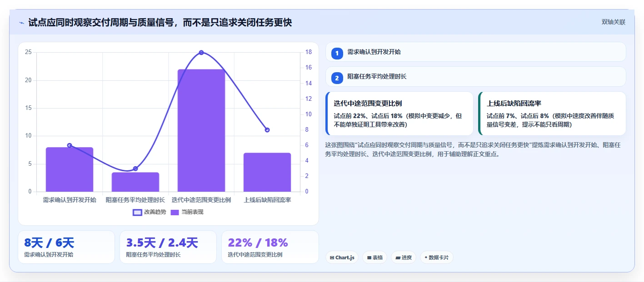Click the main title 试点应同时观察交付周期与质量信号
644x282 pixels.
pyautogui.click(x=160, y=23)
